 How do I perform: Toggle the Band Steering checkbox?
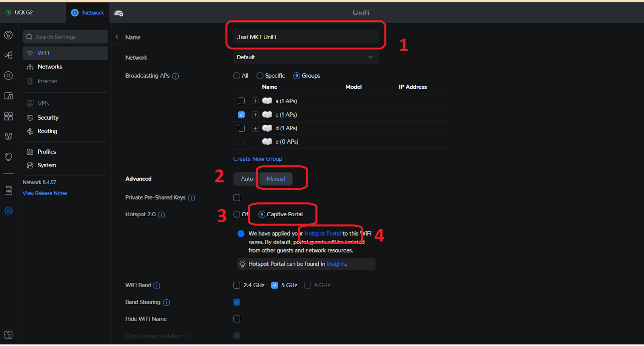[x=237, y=302]
